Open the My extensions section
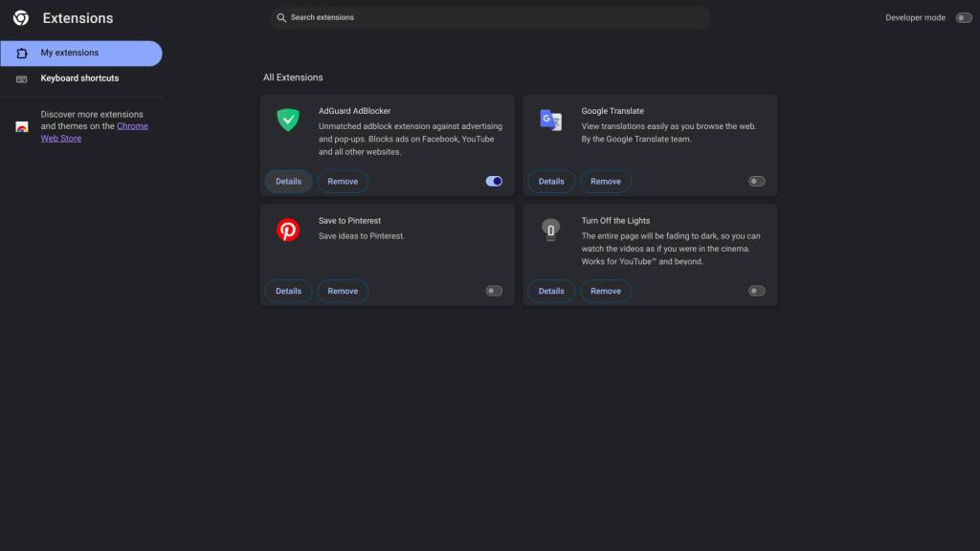The height and width of the screenshot is (551, 980). (81, 54)
